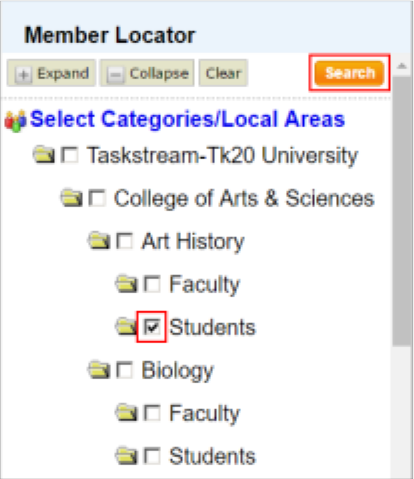Collapse the tree using Collapse button
Image resolution: width=414 pixels, height=479 pixels.
147,73
